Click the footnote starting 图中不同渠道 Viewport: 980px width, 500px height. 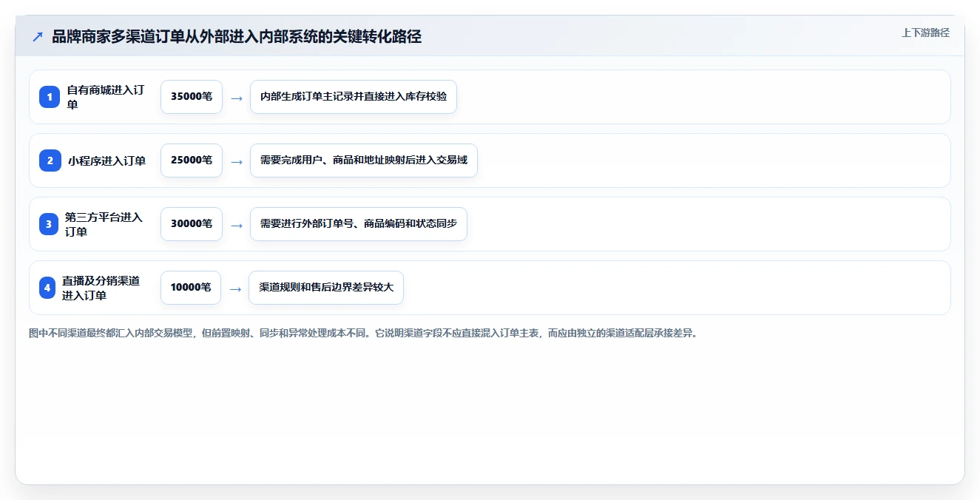[363, 333]
